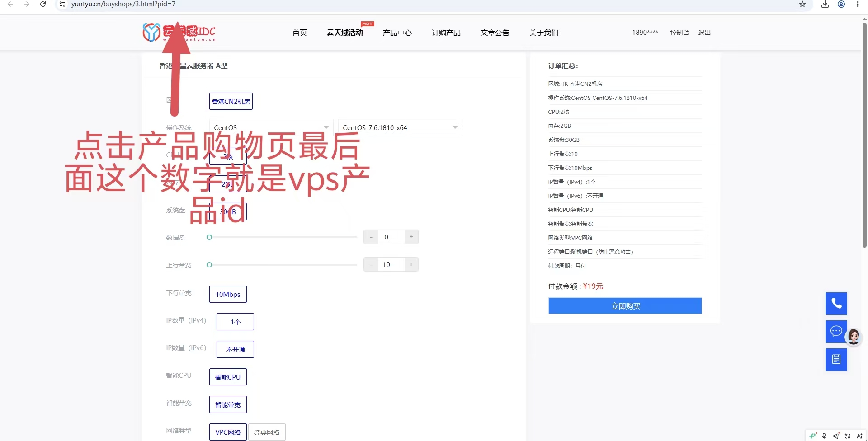Click the customer service avatar

(854, 337)
